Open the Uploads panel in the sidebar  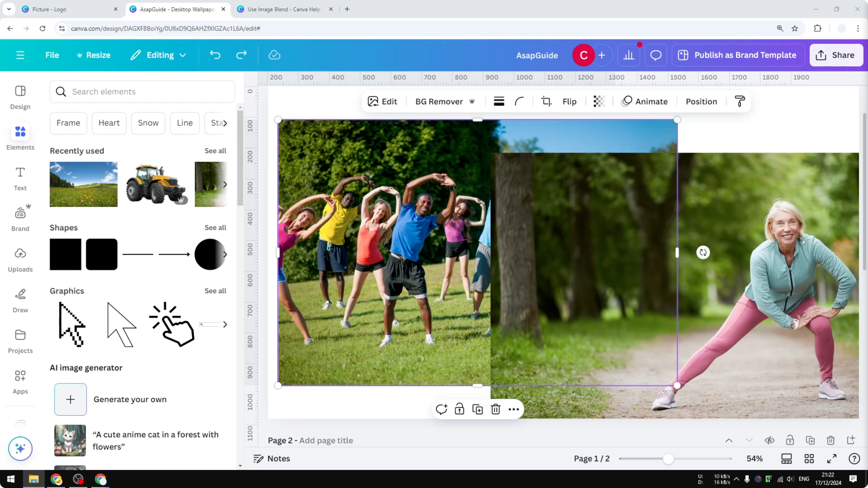20,259
